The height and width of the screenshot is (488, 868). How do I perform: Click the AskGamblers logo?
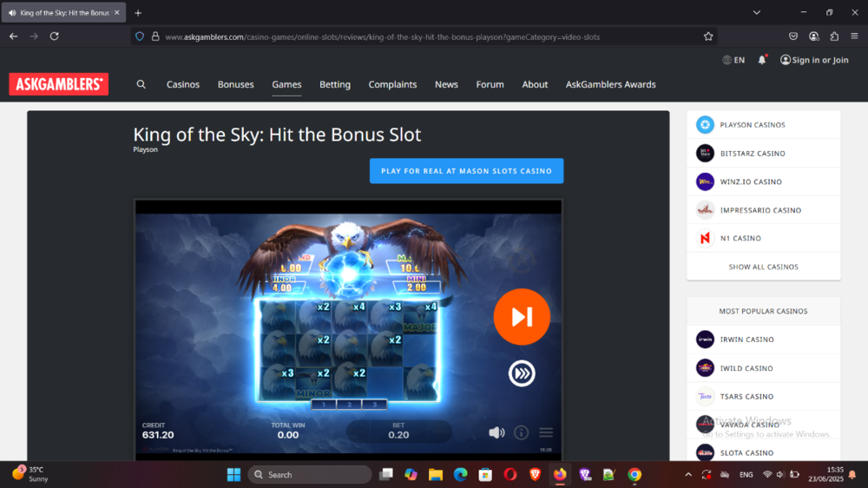pos(58,84)
